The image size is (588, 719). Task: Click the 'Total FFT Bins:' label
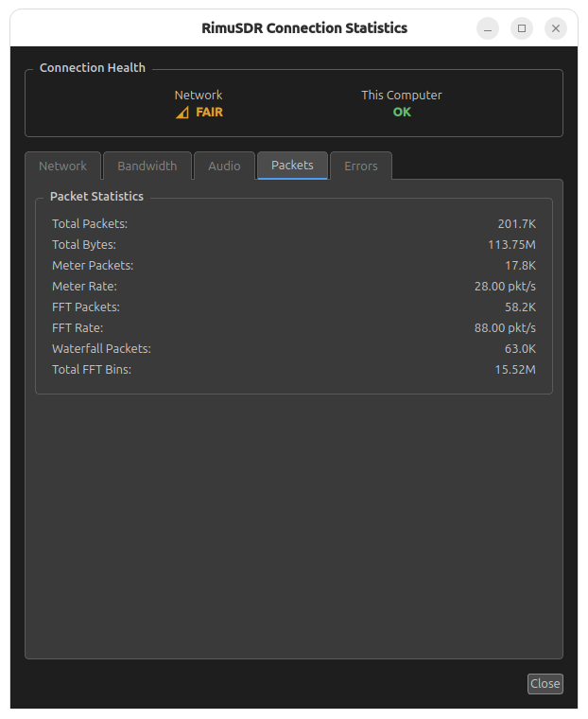[x=92, y=370]
